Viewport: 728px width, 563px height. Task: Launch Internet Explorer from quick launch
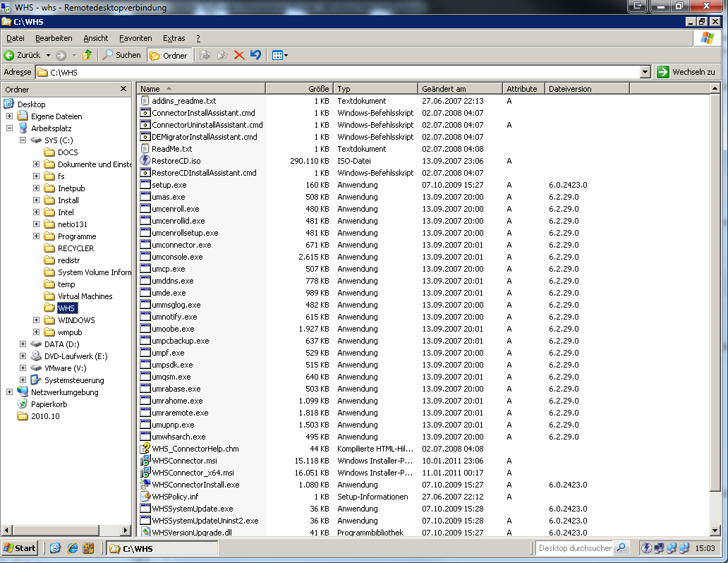72,549
